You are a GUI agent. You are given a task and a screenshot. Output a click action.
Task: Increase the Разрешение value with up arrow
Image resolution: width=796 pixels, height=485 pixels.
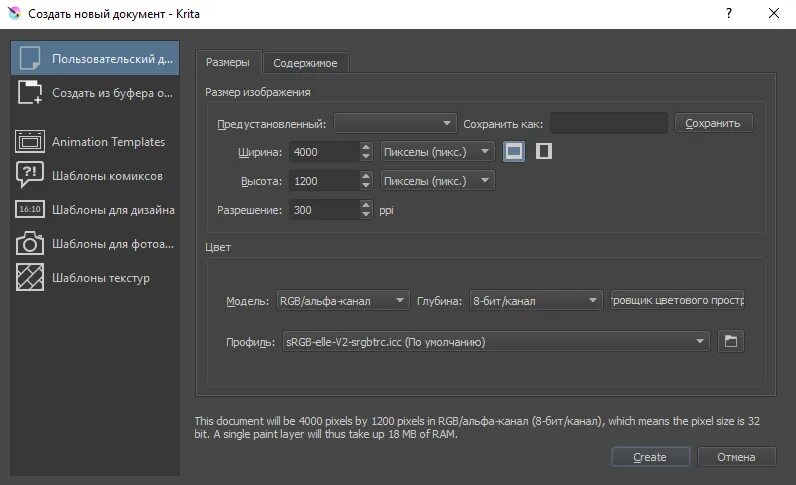click(x=366, y=205)
